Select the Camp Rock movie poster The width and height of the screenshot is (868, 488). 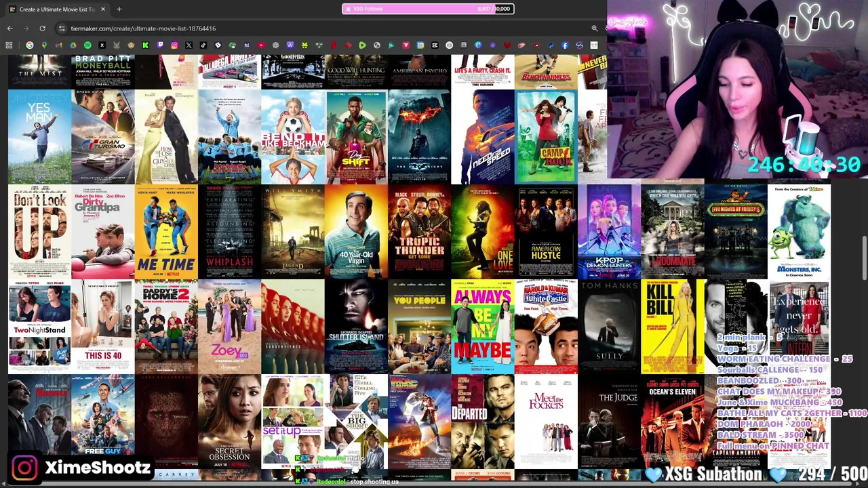point(546,137)
